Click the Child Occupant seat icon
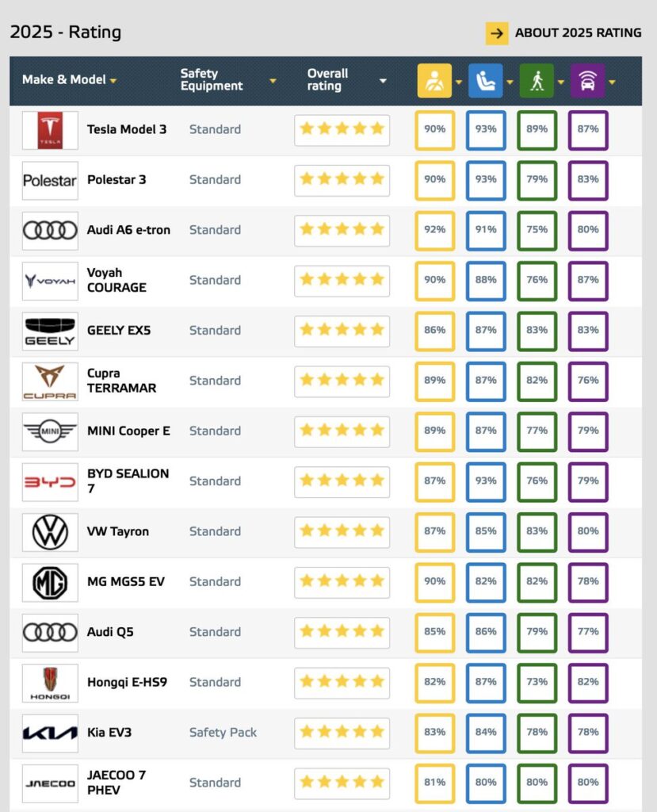 [485, 80]
